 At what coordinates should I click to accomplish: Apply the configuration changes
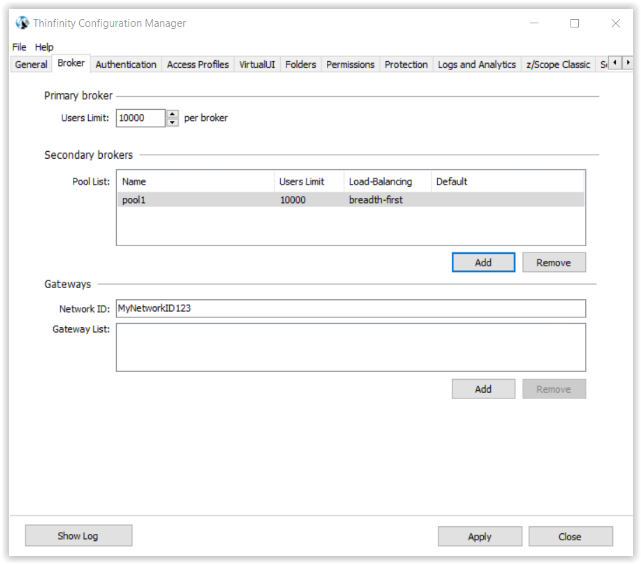click(480, 537)
